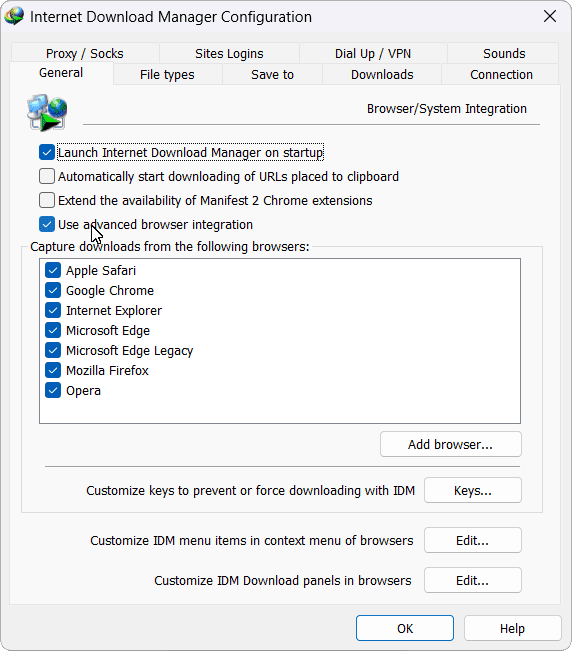The width and height of the screenshot is (572, 651).
Task: Toggle Google Chrome capture checkbox
Action: click(53, 290)
